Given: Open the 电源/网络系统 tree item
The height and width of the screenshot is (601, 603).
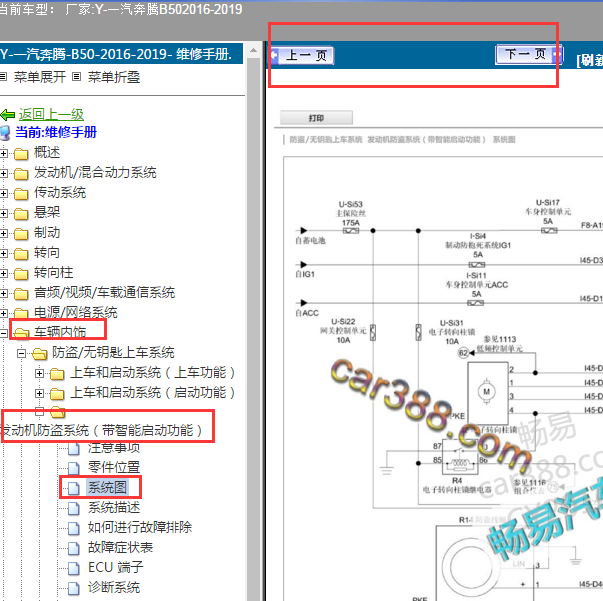Looking at the screenshot, I should pos(75,312).
